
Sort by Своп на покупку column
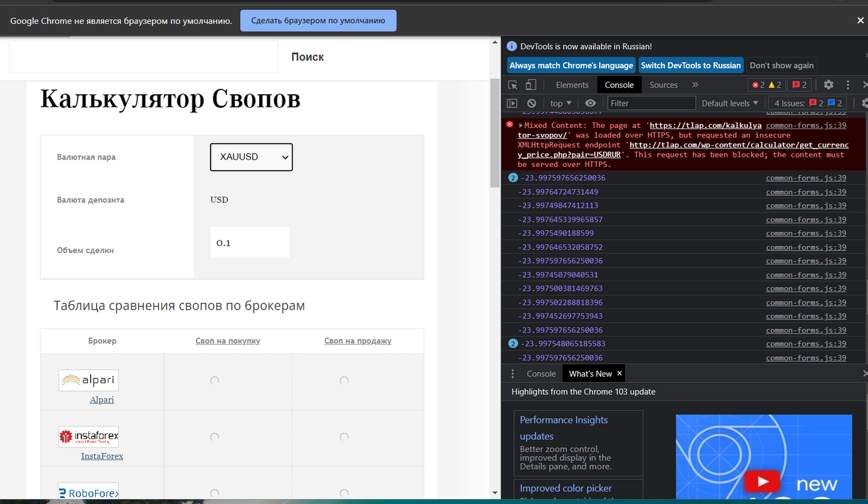click(x=227, y=340)
